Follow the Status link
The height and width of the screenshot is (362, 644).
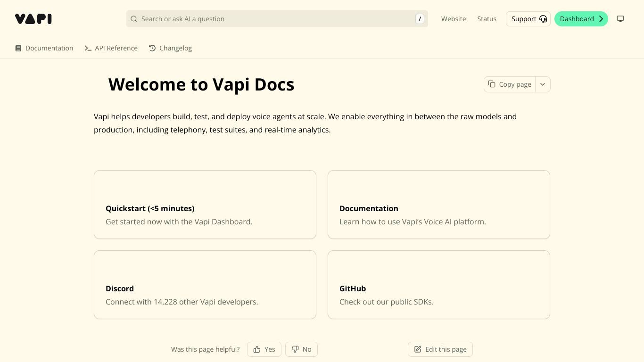487,19
